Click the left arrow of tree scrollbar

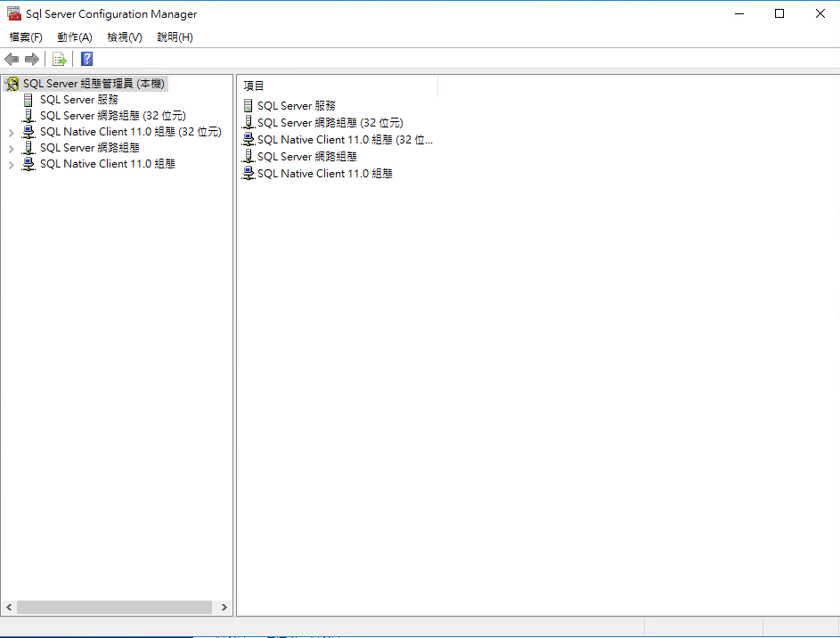point(9,607)
